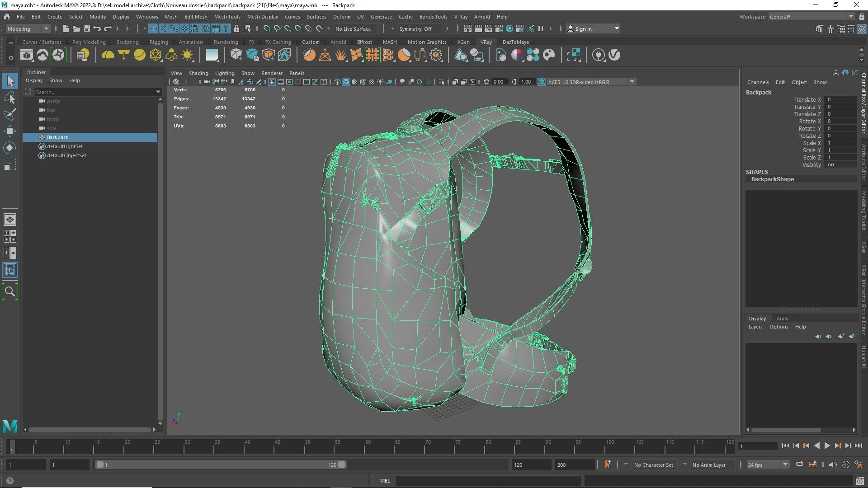Image resolution: width=868 pixels, height=488 pixels.
Task: Open the ACES 1.0 SDR-video view transform dropdown
Action: tap(632, 82)
